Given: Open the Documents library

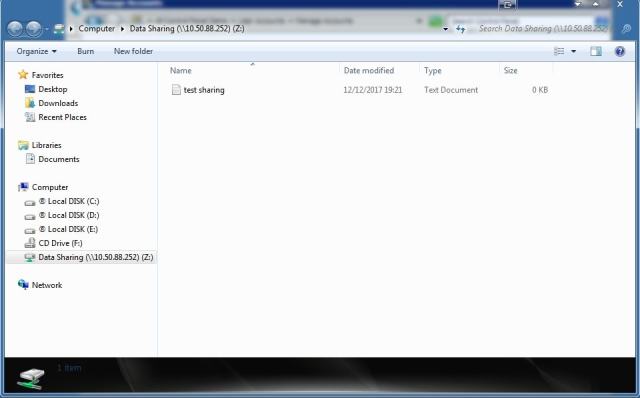Looking at the screenshot, I should [59, 159].
